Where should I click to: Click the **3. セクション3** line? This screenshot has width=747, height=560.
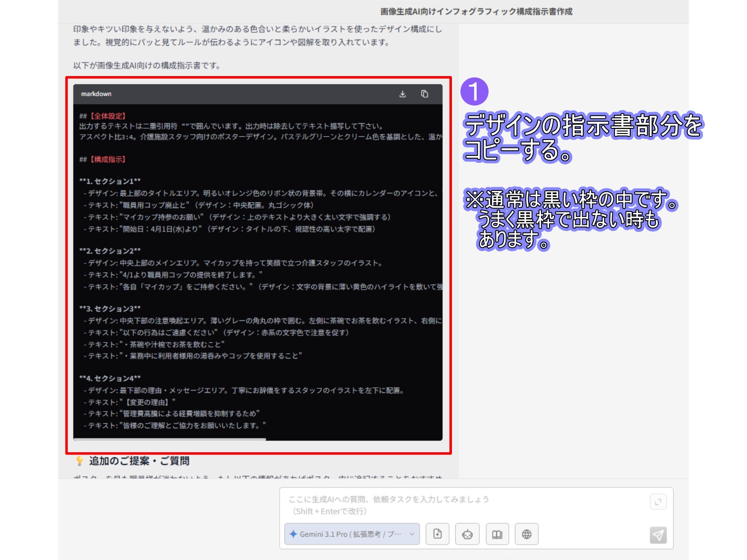click(110, 309)
